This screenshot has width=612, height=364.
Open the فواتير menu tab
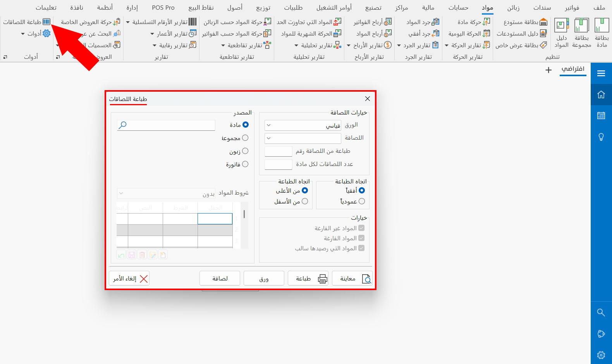(x=572, y=7)
